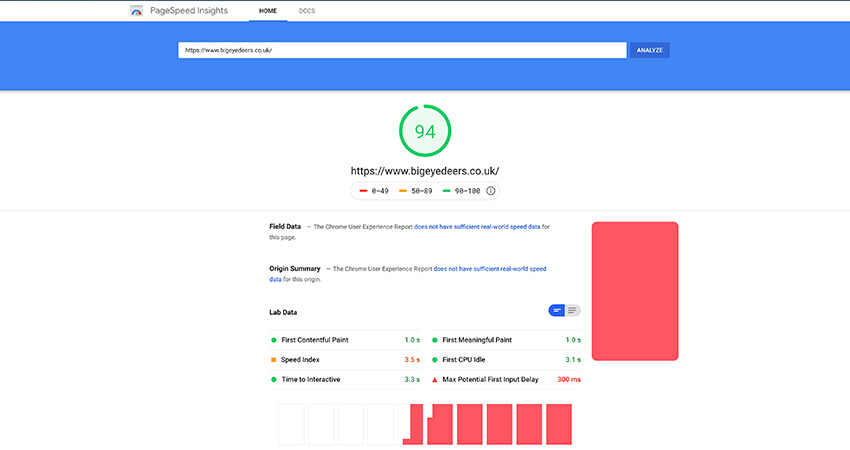
Task: Click the 50–89 orange legend entry
Action: [x=416, y=191]
